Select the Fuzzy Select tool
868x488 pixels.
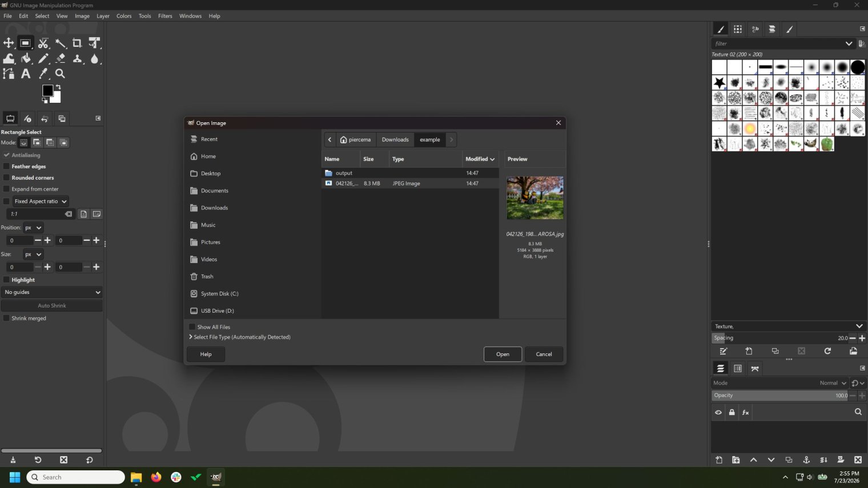click(x=60, y=43)
